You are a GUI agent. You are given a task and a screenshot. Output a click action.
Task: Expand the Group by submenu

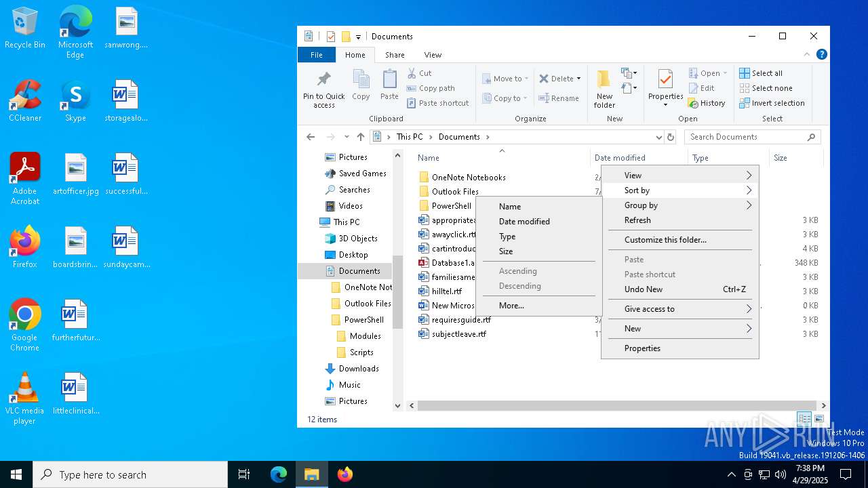point(680,205)
